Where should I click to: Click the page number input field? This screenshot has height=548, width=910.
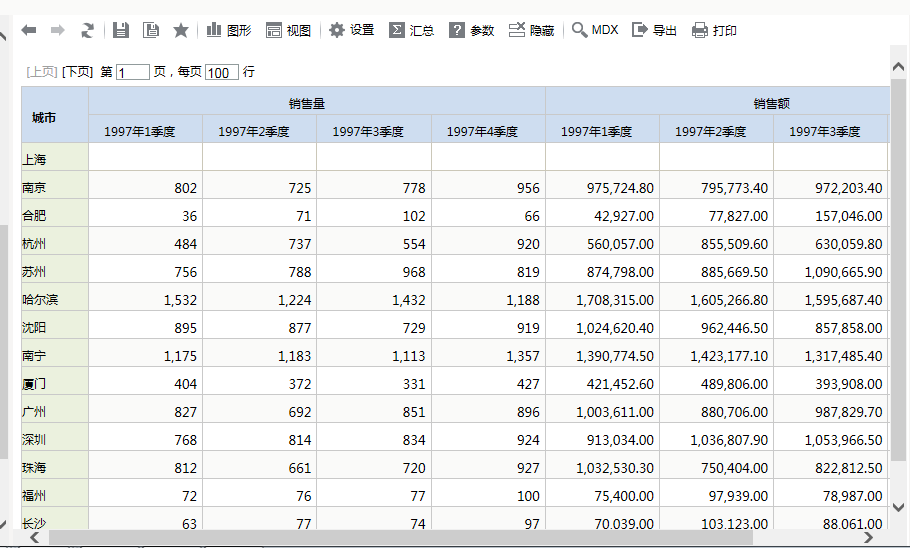click(133, 73)
